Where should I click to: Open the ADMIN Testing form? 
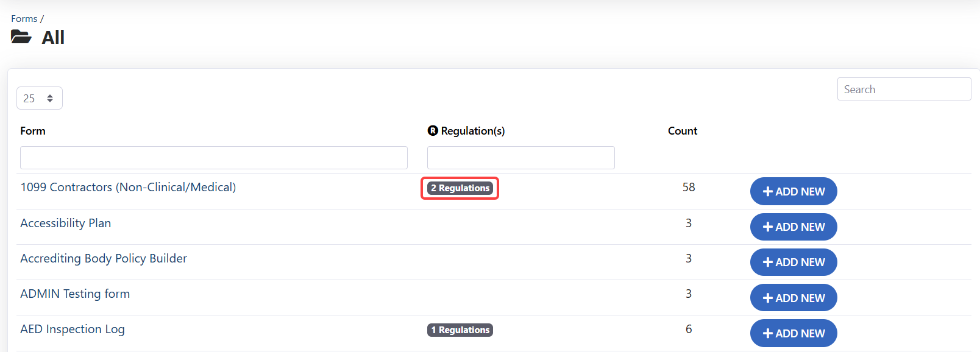(75, 294)
